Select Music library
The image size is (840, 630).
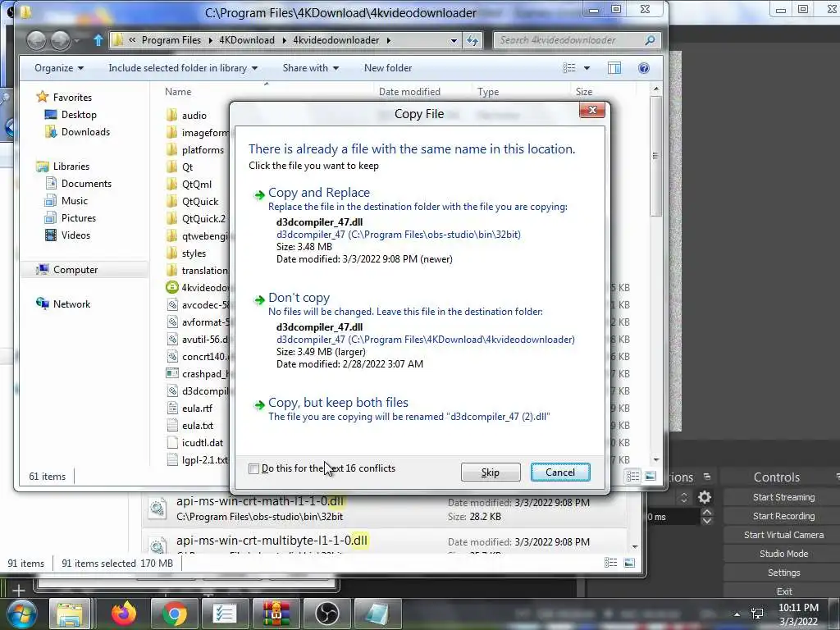pyautogui.click(x=74, y=201)
